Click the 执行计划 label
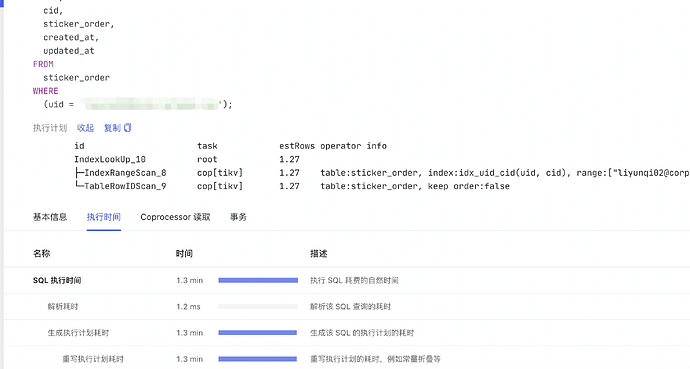The width and height of the screenshot is (690, 369). click(50, 128)
